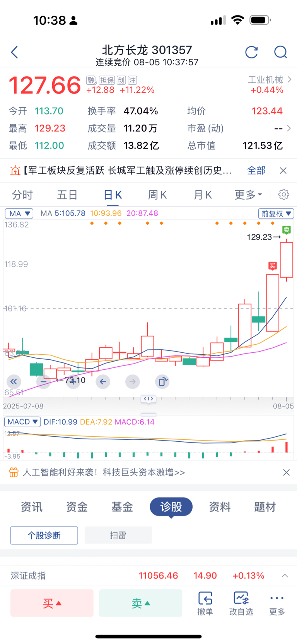Switch to 分时 intraday tab
This screenshot has height=644, width=297.
coord(22,195)
